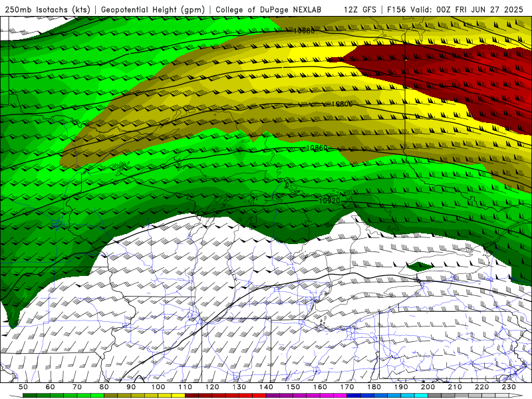
Task: Click the dark gray swatch right of 200
Action: [435, 396]
